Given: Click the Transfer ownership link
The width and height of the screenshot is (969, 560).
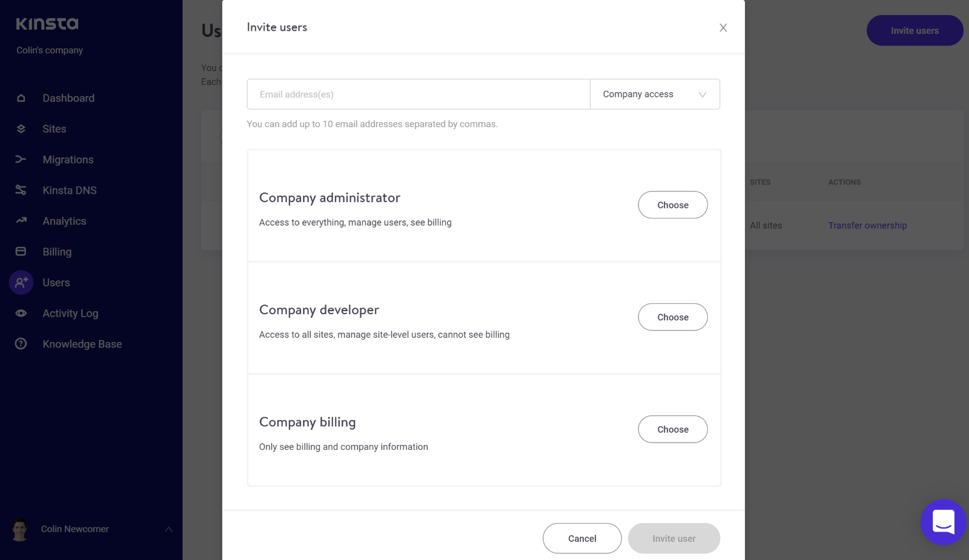Looking at the screenshot, I should tap(867, 226).
